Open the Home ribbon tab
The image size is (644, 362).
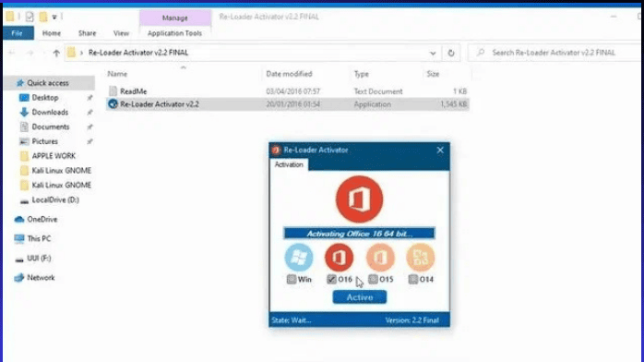(52, 33)
